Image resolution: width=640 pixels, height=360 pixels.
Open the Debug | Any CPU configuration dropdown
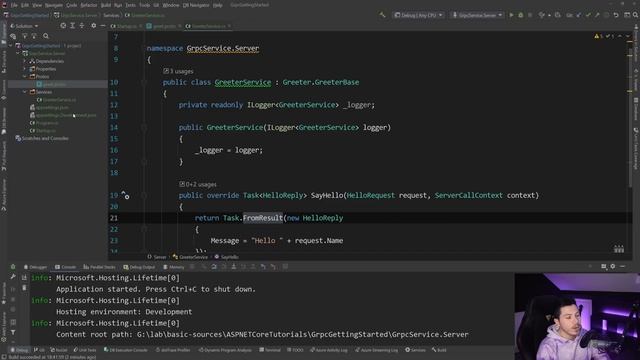418,15
